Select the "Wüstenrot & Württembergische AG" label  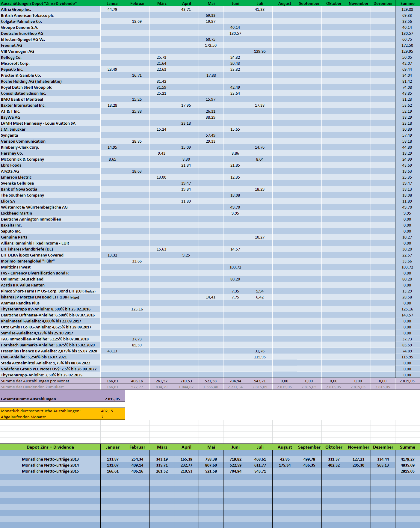34,207
